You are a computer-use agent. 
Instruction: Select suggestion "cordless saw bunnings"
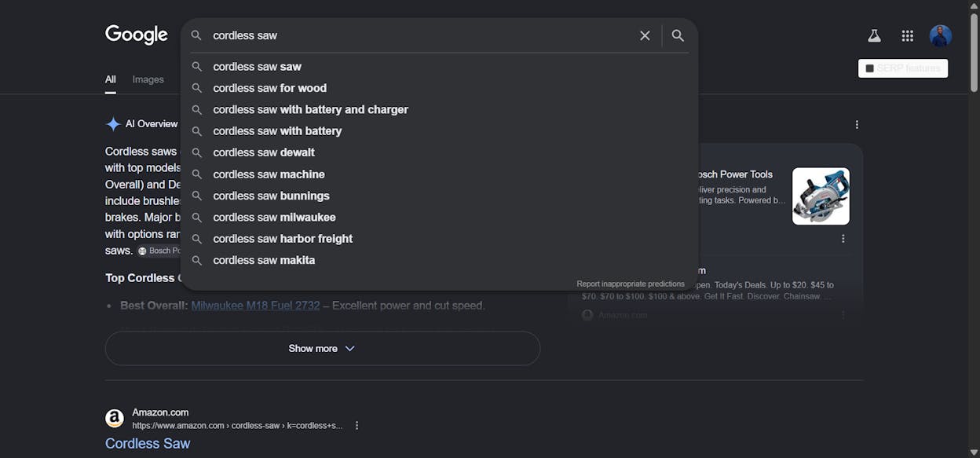coord(439,196)
